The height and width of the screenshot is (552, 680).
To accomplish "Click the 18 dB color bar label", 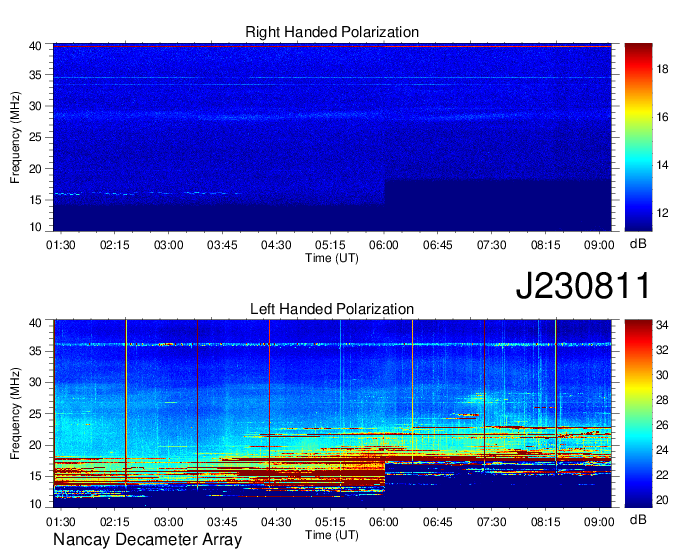I will click(662, 69).
